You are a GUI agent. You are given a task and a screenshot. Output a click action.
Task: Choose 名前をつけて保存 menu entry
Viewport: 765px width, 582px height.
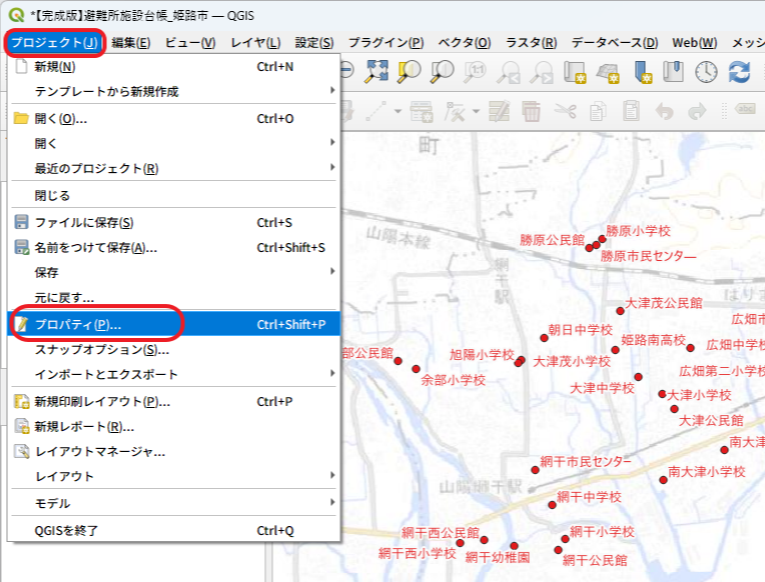click(x=96, y=247)
